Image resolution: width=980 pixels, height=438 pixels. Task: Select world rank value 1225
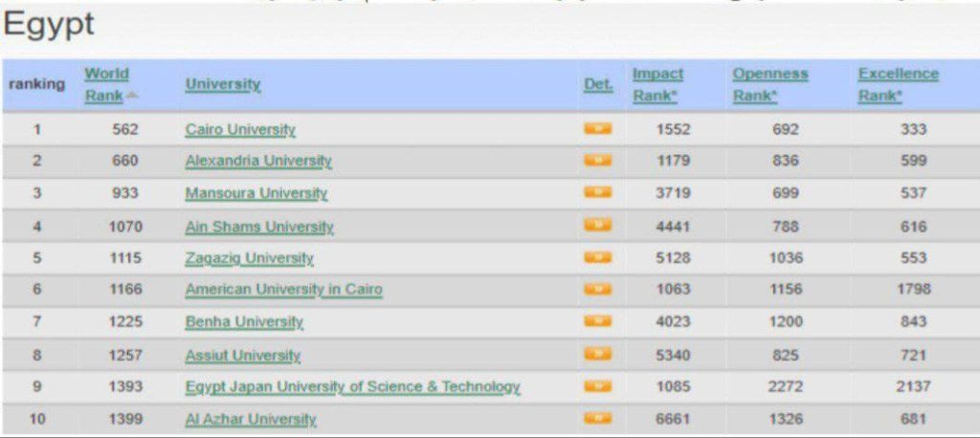(125, 321)
